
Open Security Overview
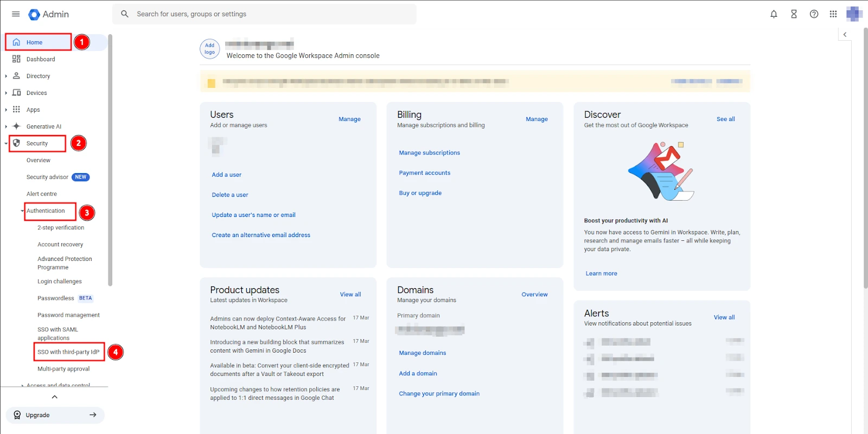coord(39,160)
